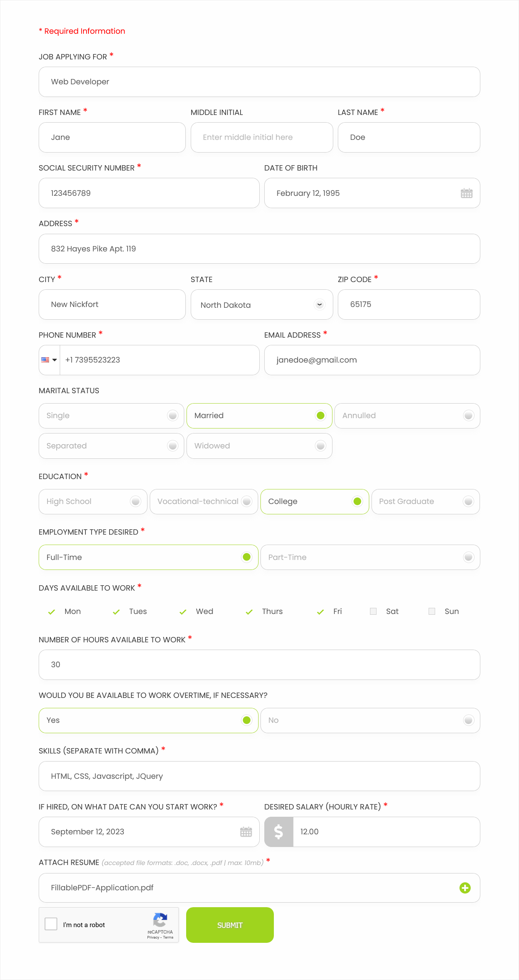Click the Last Name field with Doe
This screenshot has width=519, height=980.
tap(409, 138)
